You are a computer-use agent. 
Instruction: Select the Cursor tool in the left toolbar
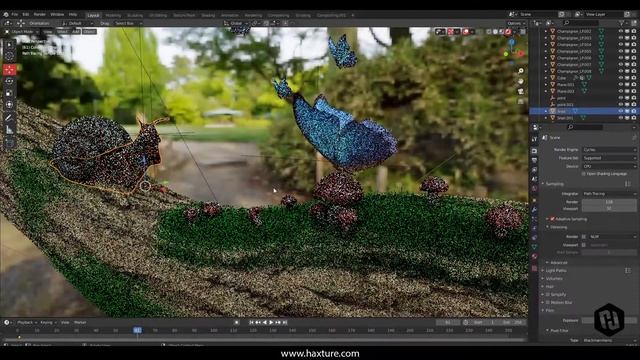tap(9, 57)
